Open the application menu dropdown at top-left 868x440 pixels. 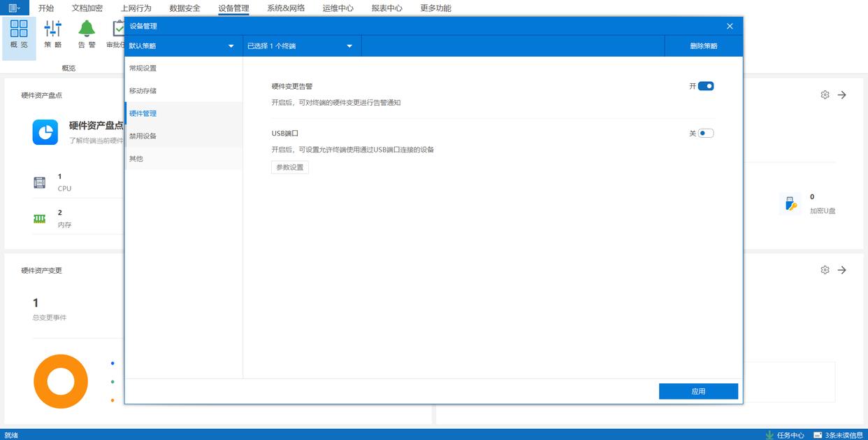click(14, 8)
